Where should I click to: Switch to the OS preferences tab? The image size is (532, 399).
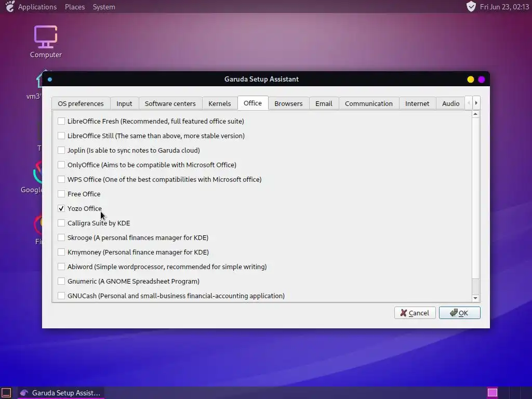(x=81, y=103)
